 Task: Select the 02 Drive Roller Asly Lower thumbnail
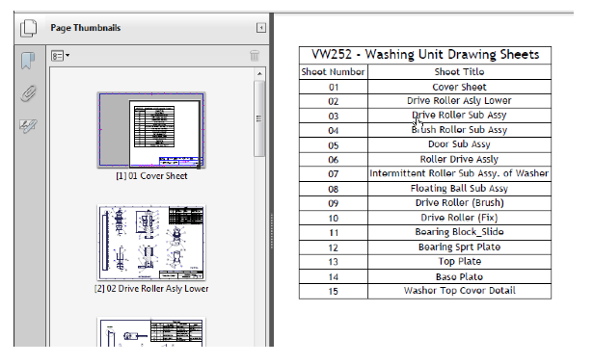(x=151, y=243)
